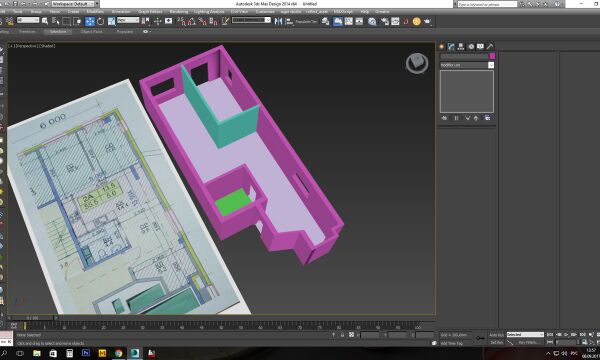Open the Rendering menu
This screenshot has height=360, width=600.
point(179,12)
